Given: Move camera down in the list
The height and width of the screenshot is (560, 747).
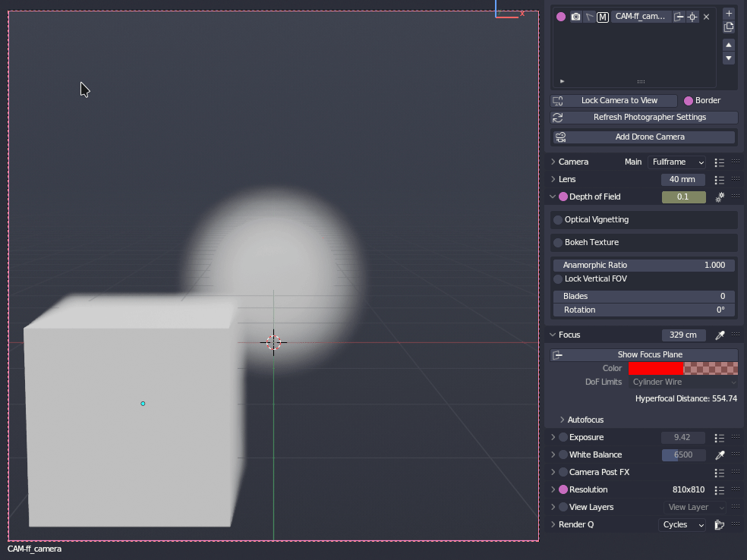Looking at the screenshot, I should pos(729,58).
